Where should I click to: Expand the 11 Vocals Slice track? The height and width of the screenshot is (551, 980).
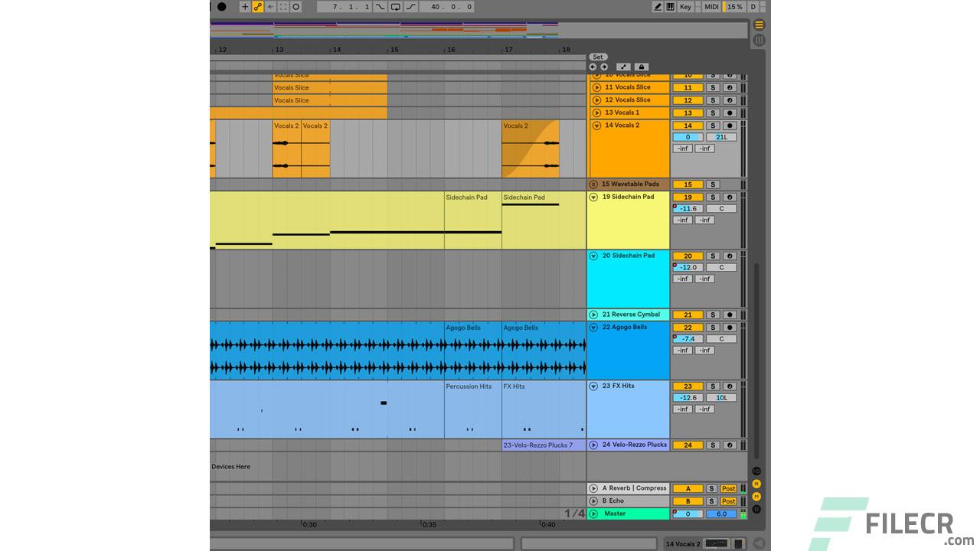click(596, 87)
